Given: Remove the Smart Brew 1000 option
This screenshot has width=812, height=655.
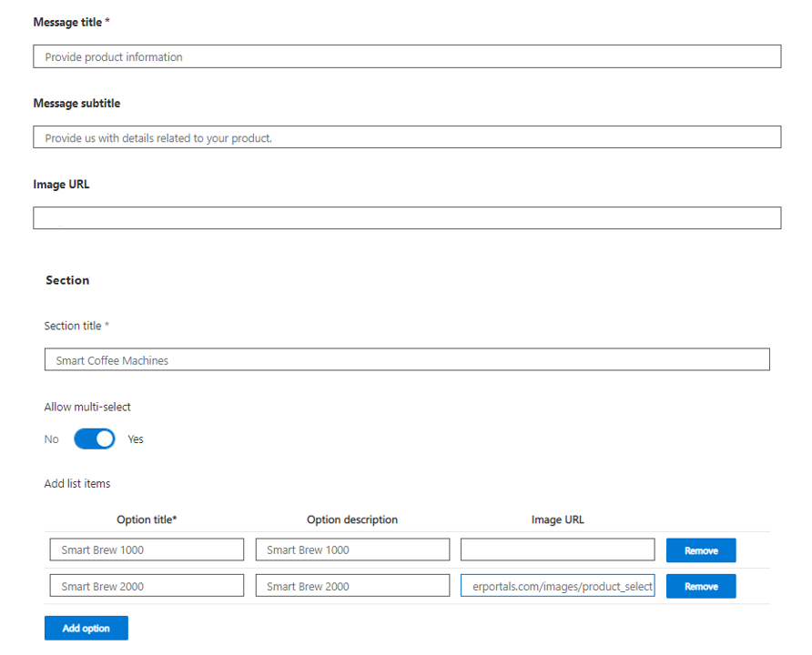Looking at the screenshot, I should (x=701, y=550).
